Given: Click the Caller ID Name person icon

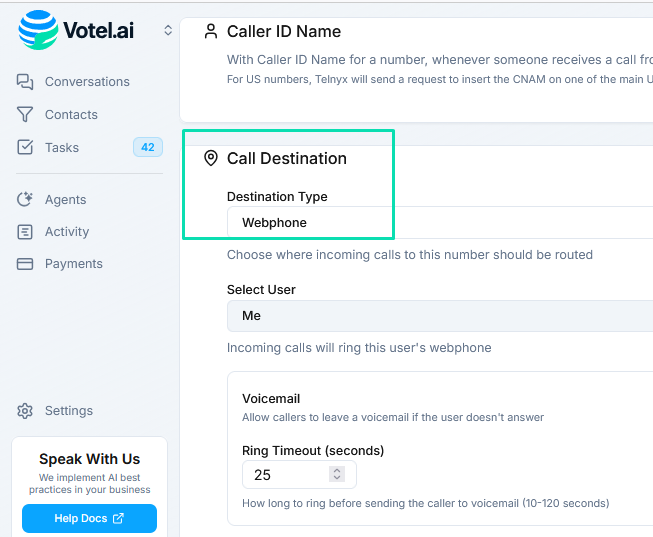Looking at the screenshot, I should [x=210, y=31].
